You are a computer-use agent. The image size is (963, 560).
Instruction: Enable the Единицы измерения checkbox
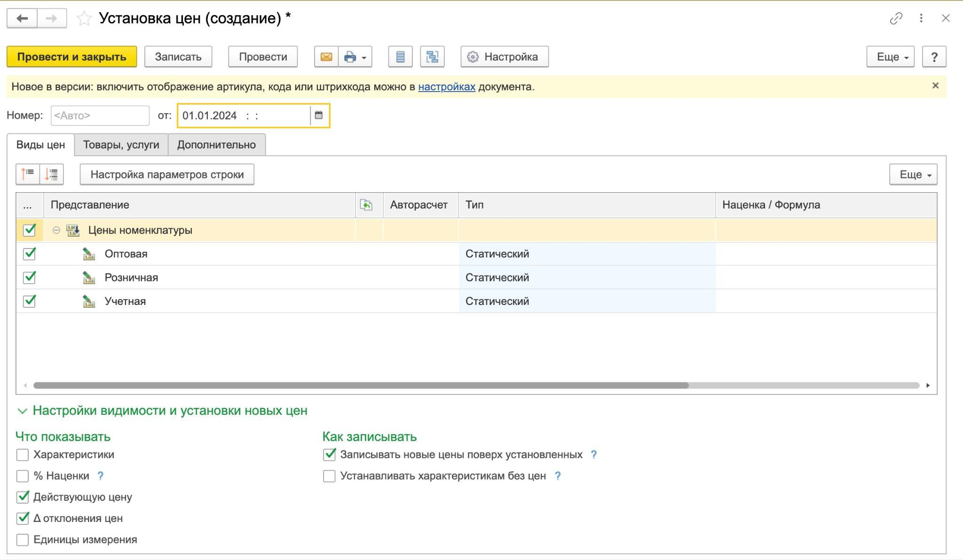click(23, 540)
